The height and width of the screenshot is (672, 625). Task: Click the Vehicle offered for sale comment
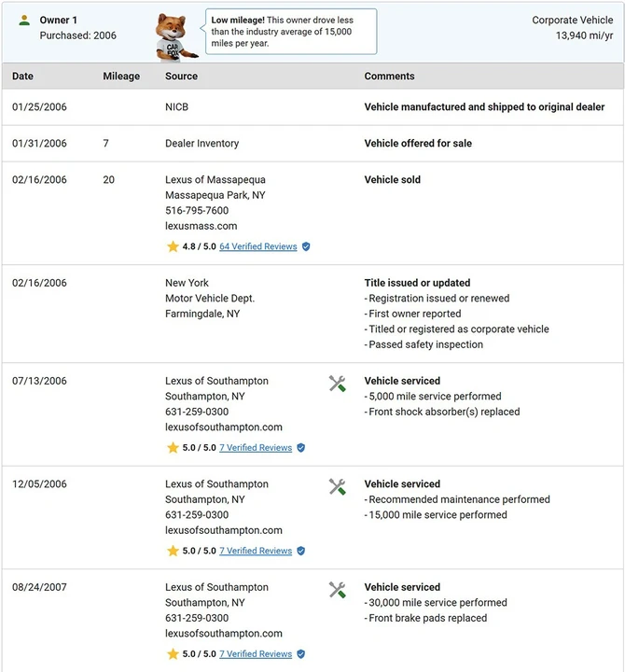pyautogui.click(x=418, y=143)
